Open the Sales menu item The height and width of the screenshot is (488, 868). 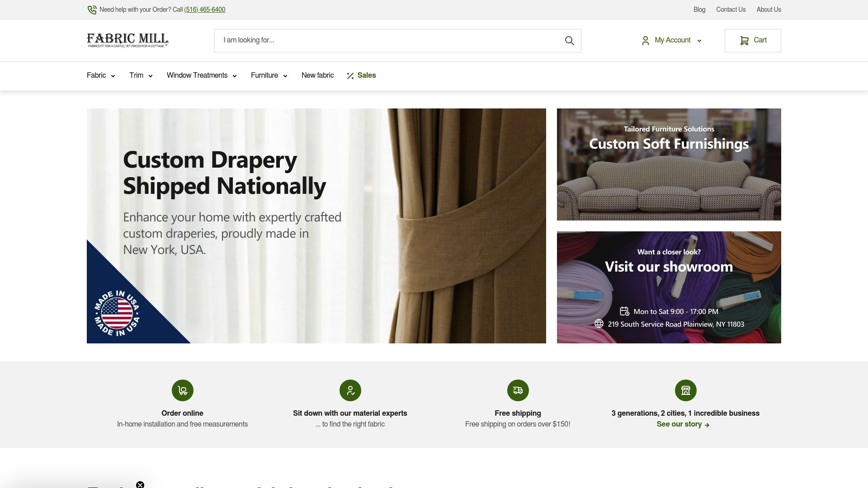pos(361,75)
